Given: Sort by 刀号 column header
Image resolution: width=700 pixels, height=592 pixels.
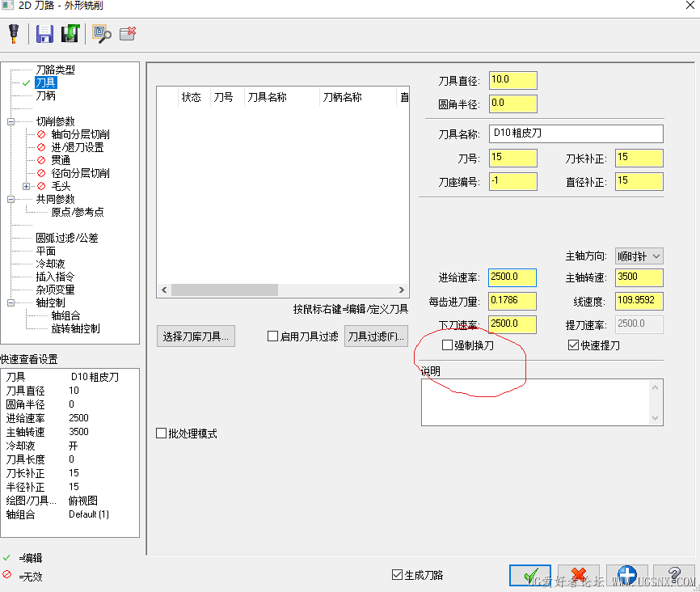Looking at the screenshot, I should (223, 97).
